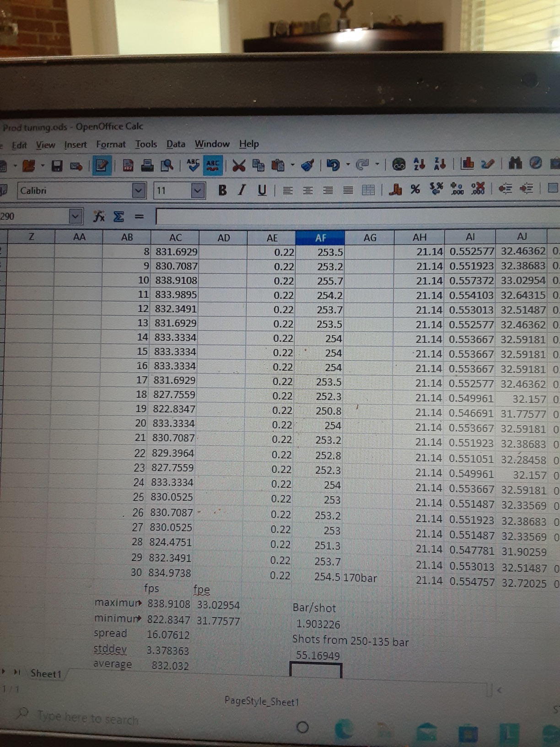Open the font size dropdown
The image size is (560, 747).
(x=197, y=190)
